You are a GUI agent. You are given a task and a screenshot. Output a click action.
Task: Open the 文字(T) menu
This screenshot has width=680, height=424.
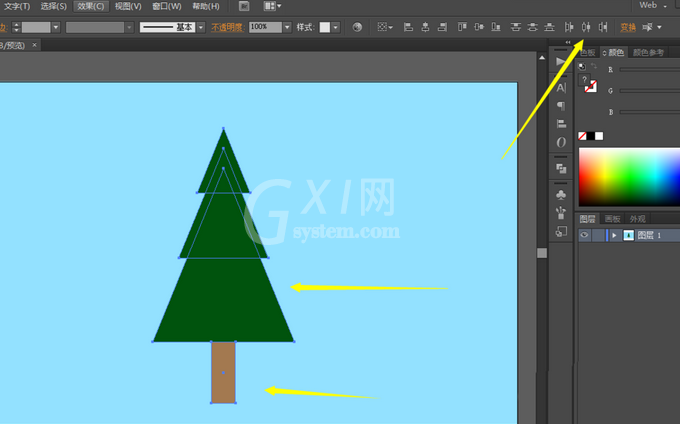(17, 7)
